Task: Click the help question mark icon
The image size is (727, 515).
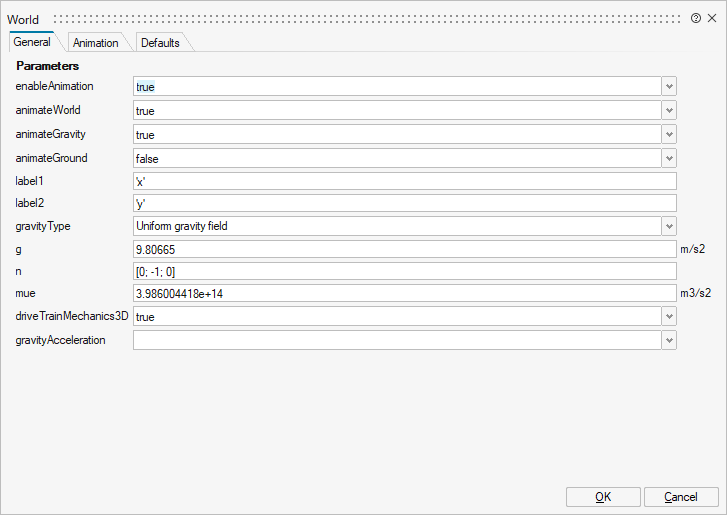Action: point(696,19)
